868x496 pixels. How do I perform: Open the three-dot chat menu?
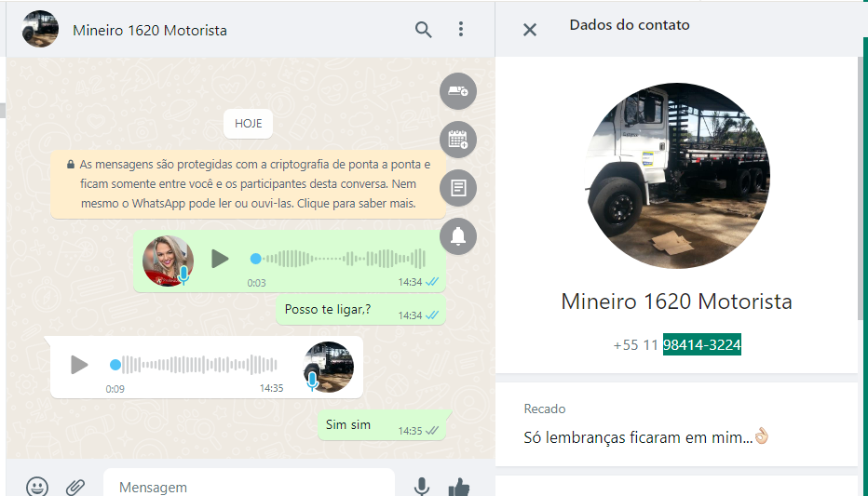460,30
